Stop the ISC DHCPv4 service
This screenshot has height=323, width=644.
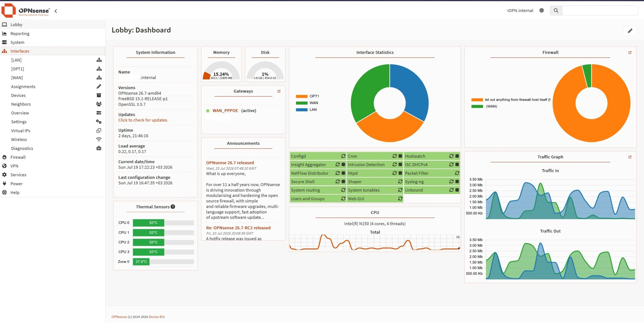pos(457,165)
